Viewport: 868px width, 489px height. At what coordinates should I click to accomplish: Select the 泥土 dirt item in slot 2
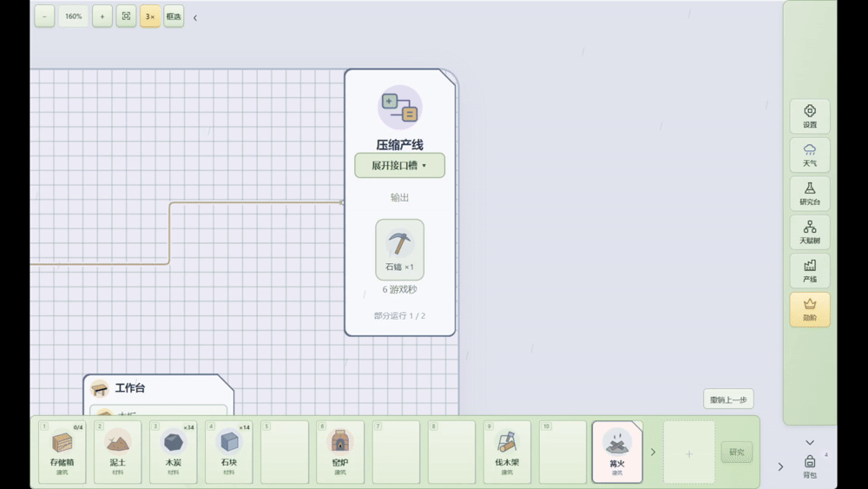click(x=117, y=452)
